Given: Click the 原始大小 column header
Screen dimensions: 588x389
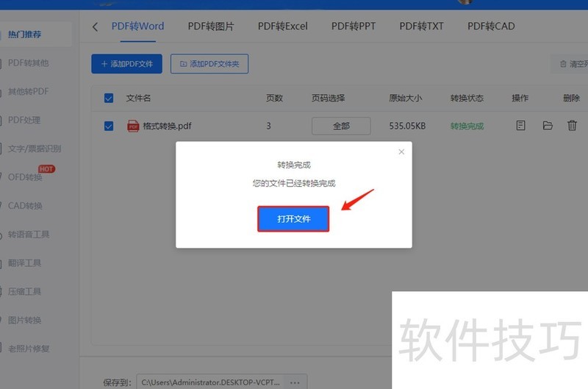Looking at the screenshot, I should tap(406, 99).
